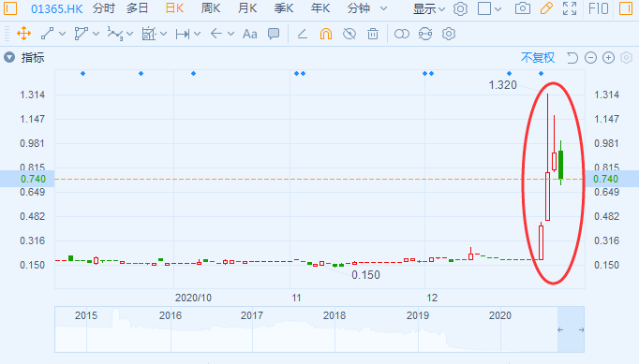Click the 0.150 low price label below candles
The height and width of the screenshot is (364, 639).
(365, 275)
